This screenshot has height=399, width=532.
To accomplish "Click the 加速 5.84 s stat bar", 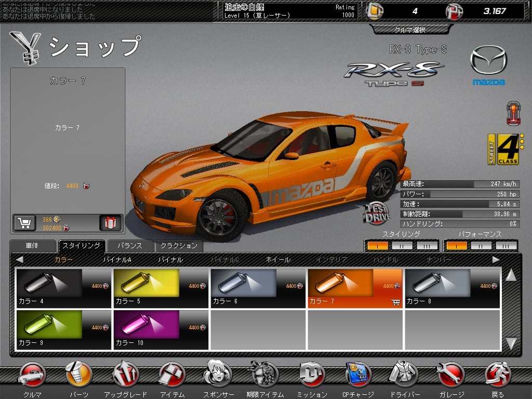I will point(460,204).
